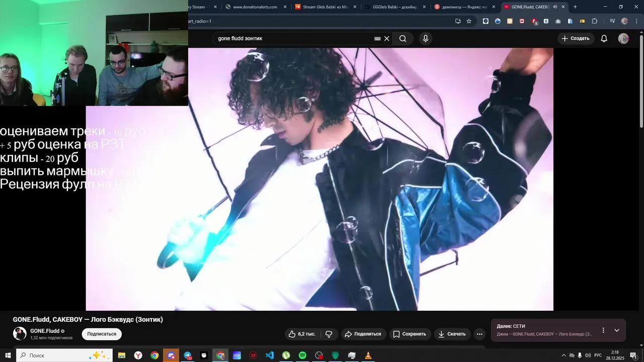Viewport: 644px width, 362px height.
Task: Open Telegram from the taskbar
Action: 187,355
